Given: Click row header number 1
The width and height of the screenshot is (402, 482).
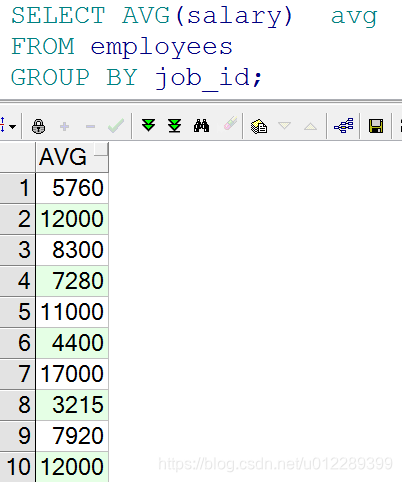Looking at the screenshot, I should click(17, 188).
